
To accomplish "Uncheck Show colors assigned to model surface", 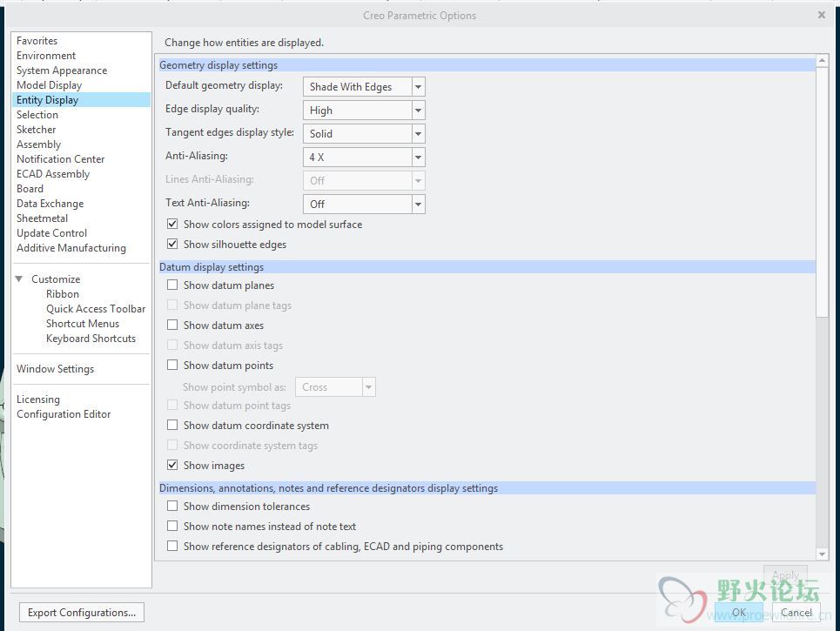I will coord(172,224).
